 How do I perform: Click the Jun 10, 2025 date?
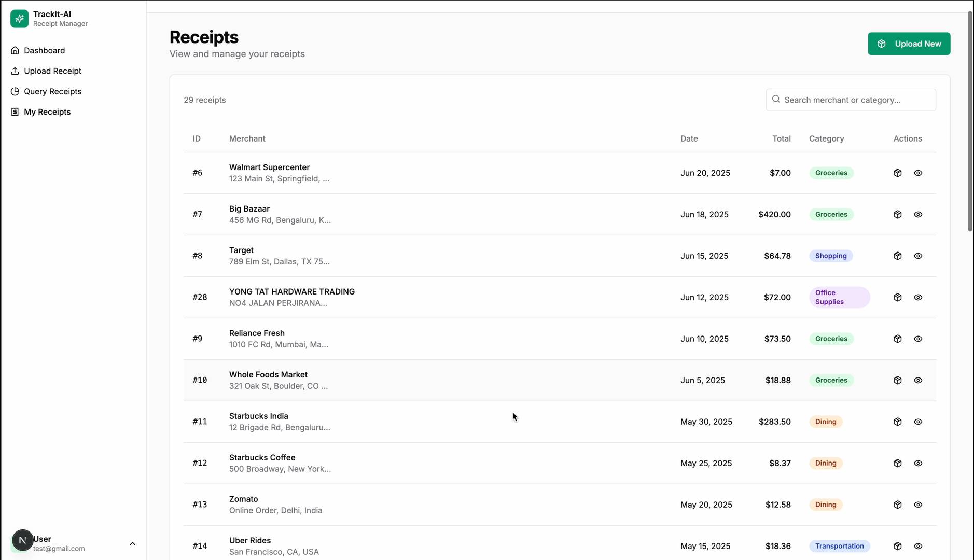click(704, 339)
